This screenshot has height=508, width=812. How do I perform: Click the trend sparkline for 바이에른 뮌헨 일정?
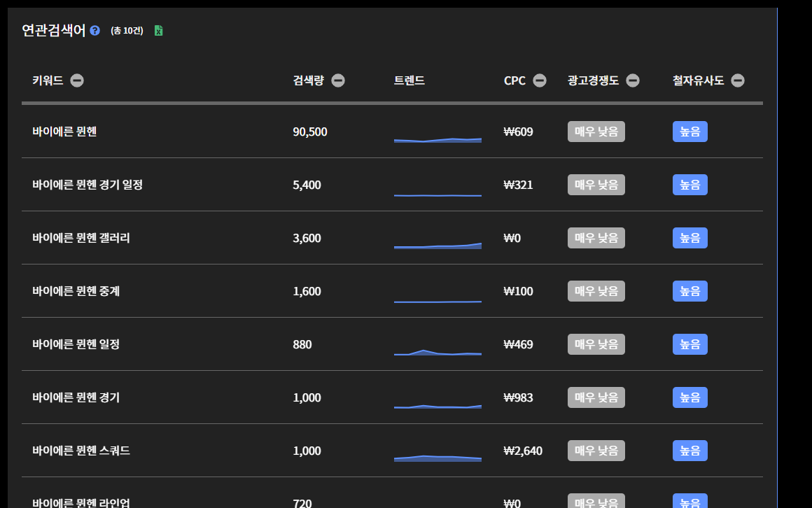tap(437, 352)
